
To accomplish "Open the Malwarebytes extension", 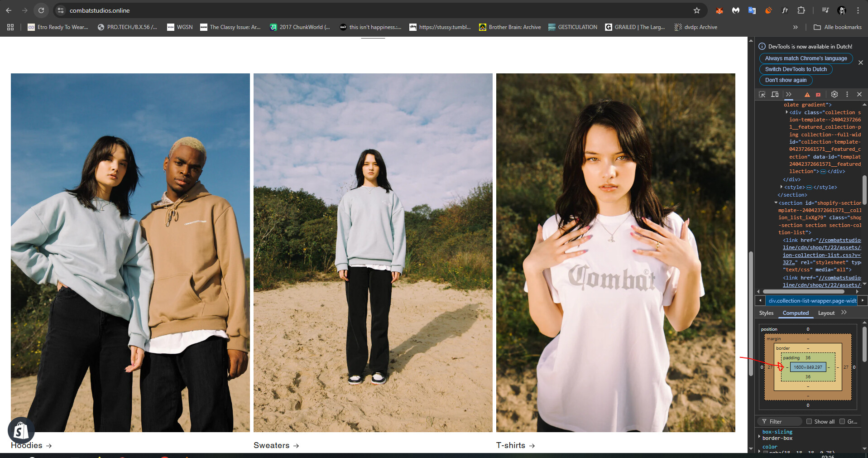I will tap(736, 10).
